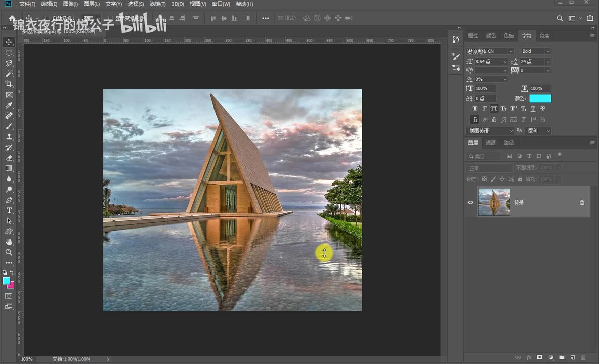This screenshot has width=599, height=364.
Task: Switch to the 属性 tab
Action: click(x=473, y=36)
